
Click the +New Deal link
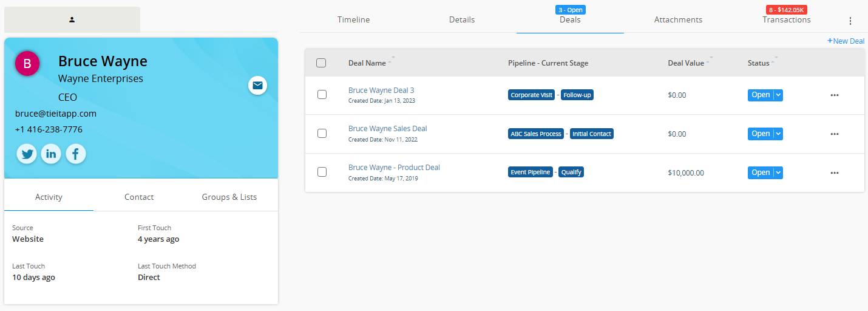846,41
